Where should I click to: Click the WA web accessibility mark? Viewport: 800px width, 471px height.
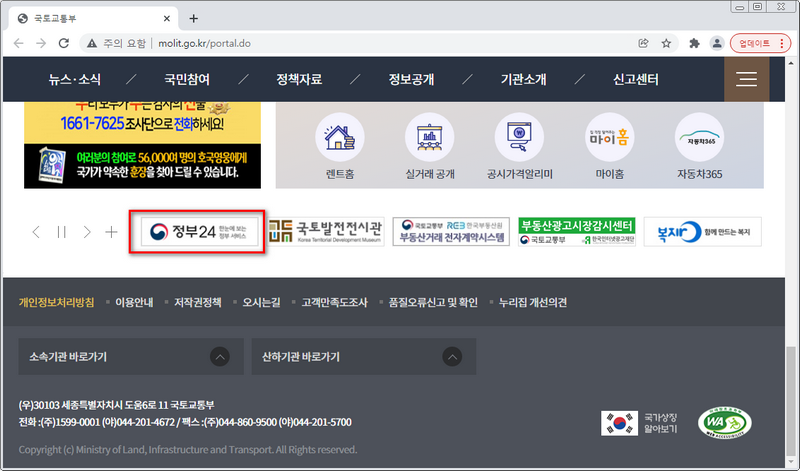coord(724,423)
